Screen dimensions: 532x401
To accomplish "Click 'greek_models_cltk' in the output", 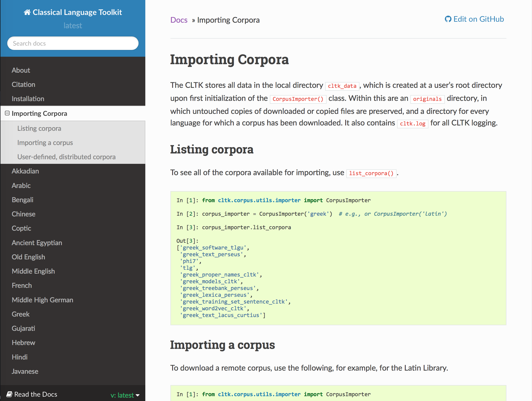I will tap(210, 282).
